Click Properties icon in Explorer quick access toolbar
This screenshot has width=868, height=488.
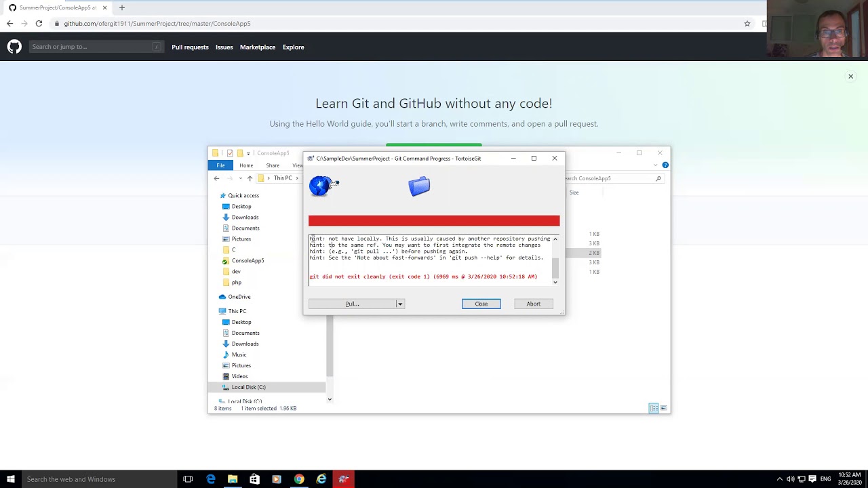point(230,153)
